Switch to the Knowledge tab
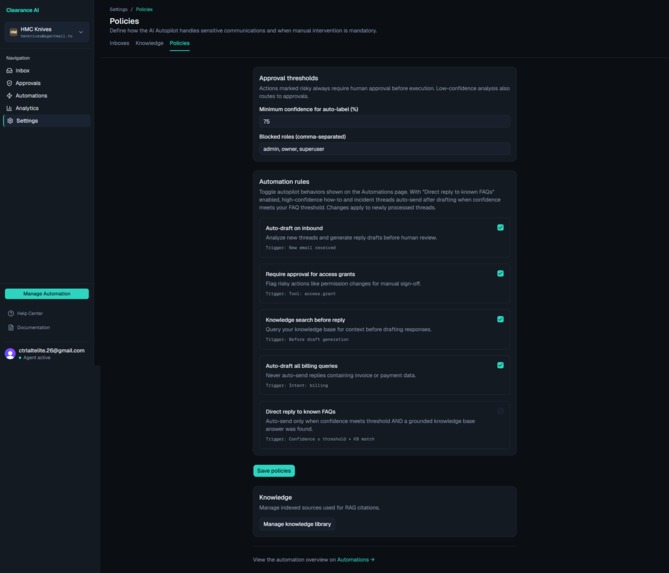 pyautogui.click(x=149, y=43)
